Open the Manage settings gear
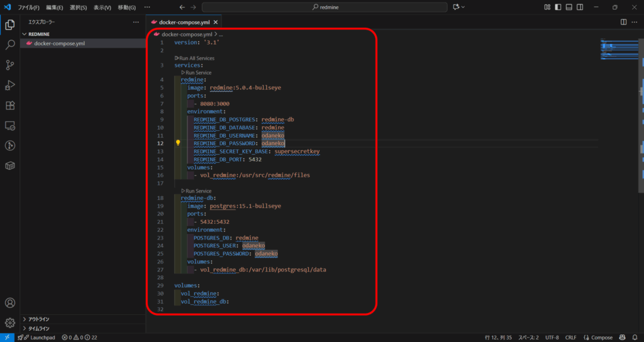The width and height of the screenshot is (644, 342). (x=10, y=323)
